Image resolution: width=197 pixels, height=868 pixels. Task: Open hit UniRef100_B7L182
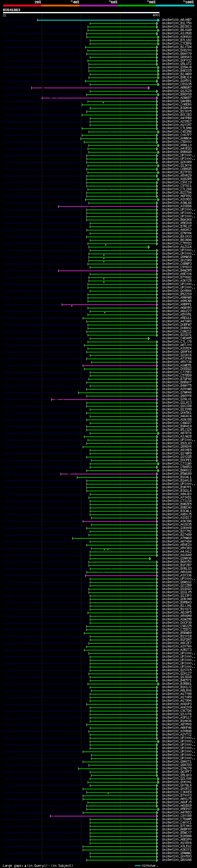(x=177, y=40)
